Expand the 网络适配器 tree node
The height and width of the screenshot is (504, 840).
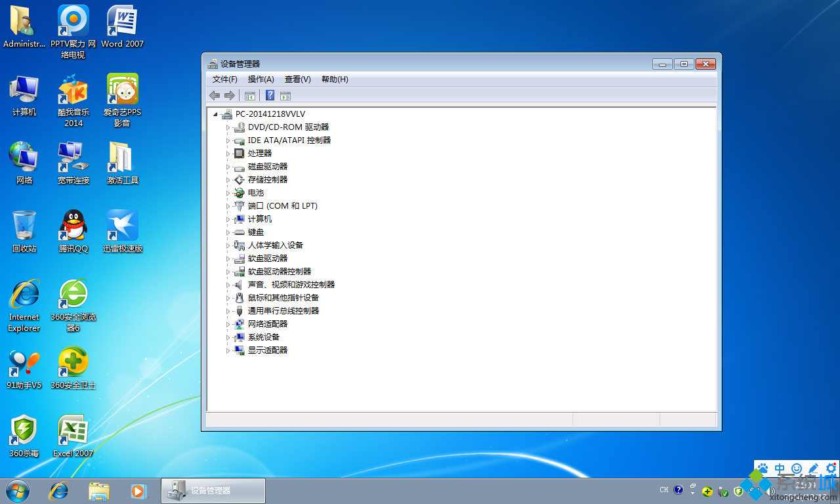[x=228, y=324]
